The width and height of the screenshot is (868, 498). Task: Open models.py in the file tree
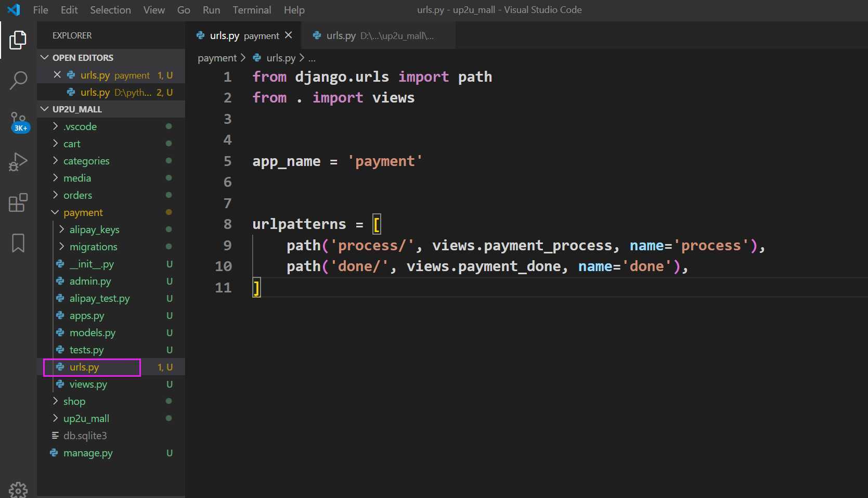(111, 333)
